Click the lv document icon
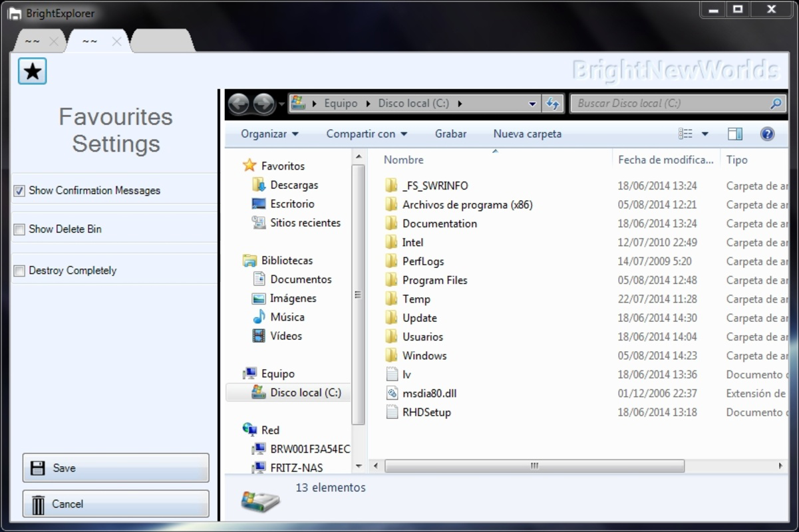This screenshot has width=799, height=532. pyautogui.click(x=392, y=374)
